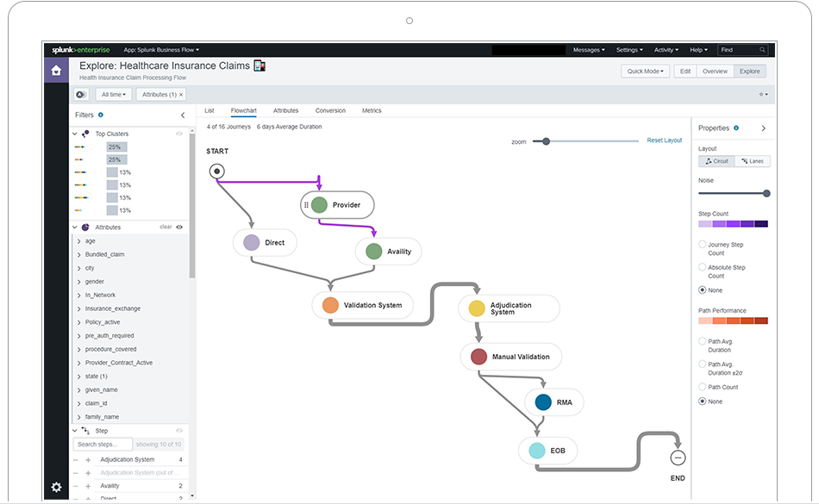The image size is (819, 504).
Task: Collapse the Properties panel chevron
Action: tap(764, 128)
